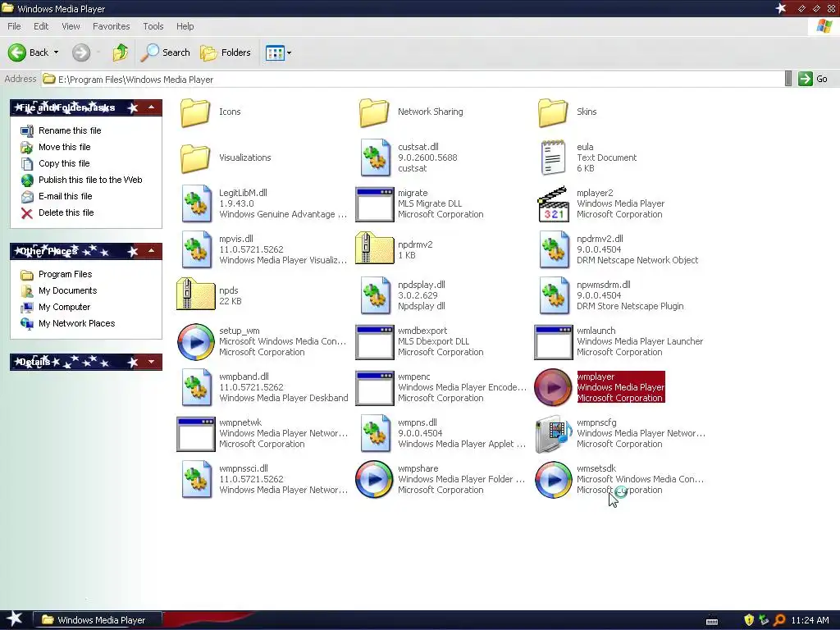Open the Start menu star button
This screenshot has height=630, width=840.
tap(15, 619)
